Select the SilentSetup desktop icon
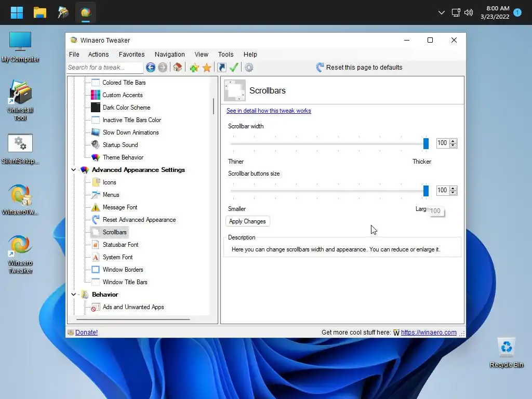Viewport: 532px width, 399px height. pos(20,149)
